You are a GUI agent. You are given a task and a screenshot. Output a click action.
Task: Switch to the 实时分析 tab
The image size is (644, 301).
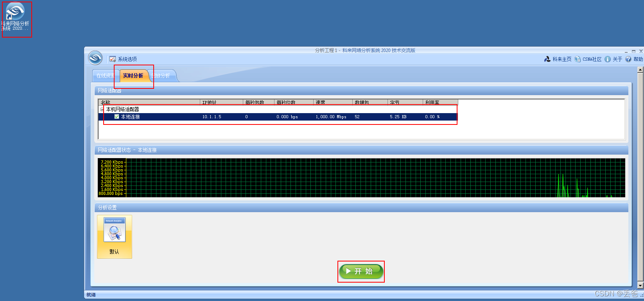coord(133,76)
